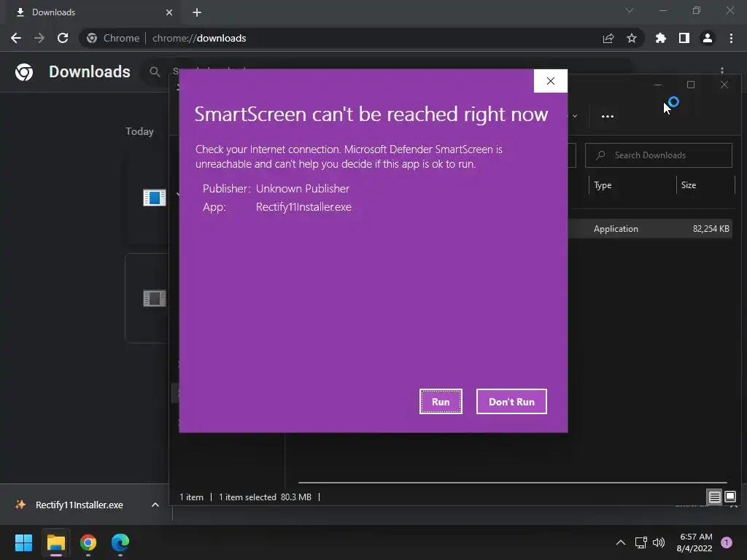
Task: Click the File Explorer horizontal scrollbar
Action: 513,483
